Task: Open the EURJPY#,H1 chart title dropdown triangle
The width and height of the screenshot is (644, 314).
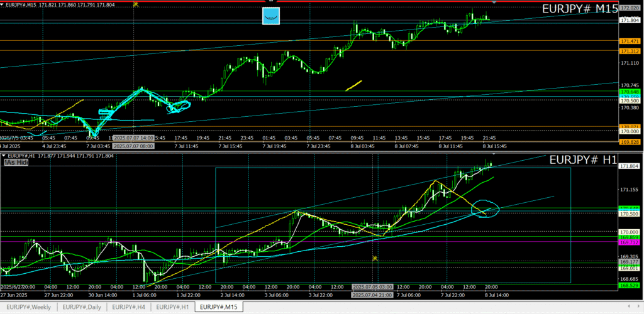Action: [4, 155]
